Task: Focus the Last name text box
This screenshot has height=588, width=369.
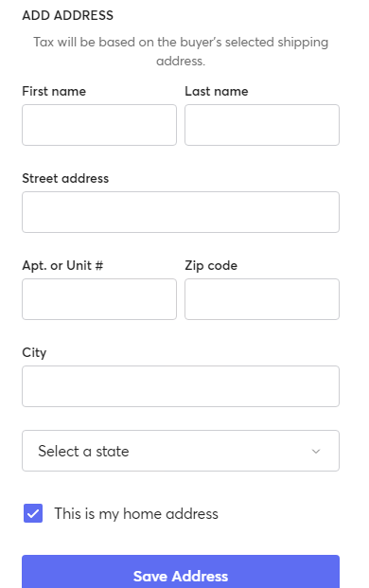Action: (x=262, y=125)
